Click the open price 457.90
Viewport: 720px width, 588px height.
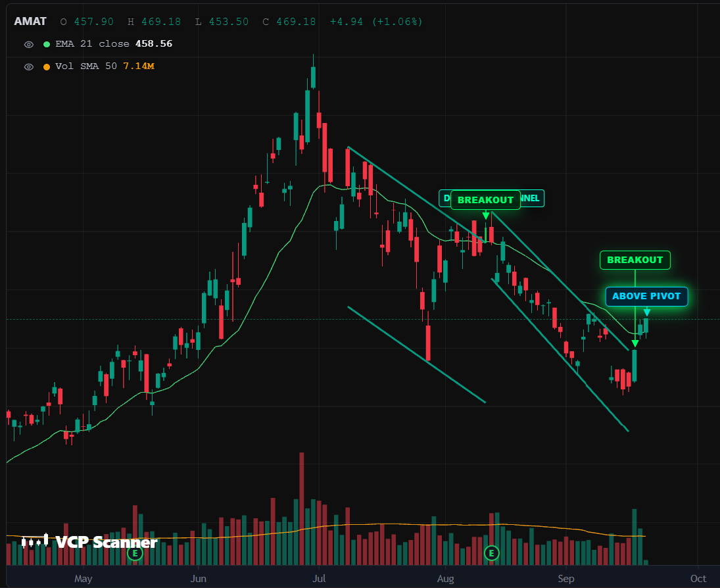tap(93, 22)
